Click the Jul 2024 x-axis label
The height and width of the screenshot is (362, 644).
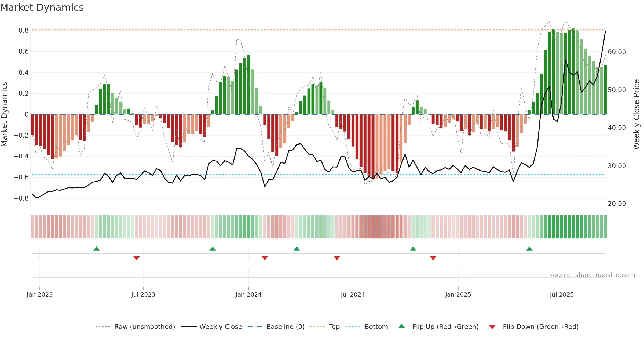353,294
